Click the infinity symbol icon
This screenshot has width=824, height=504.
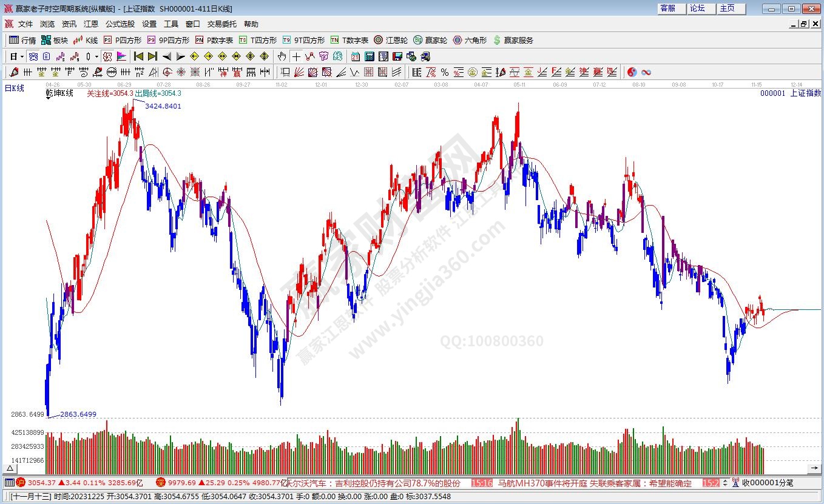646,72
